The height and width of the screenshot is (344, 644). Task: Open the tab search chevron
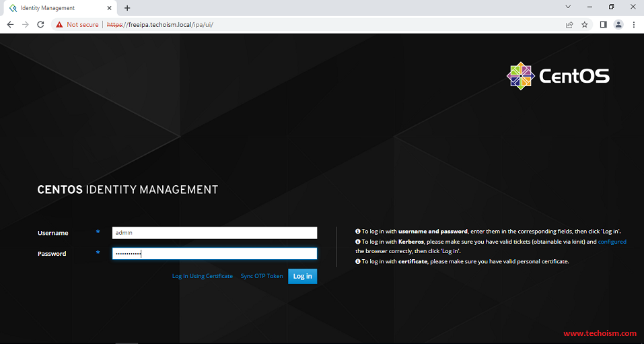[569, 7]
